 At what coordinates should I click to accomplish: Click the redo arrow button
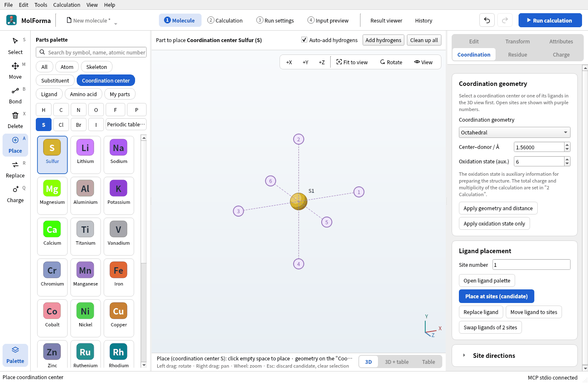(505, 20)
